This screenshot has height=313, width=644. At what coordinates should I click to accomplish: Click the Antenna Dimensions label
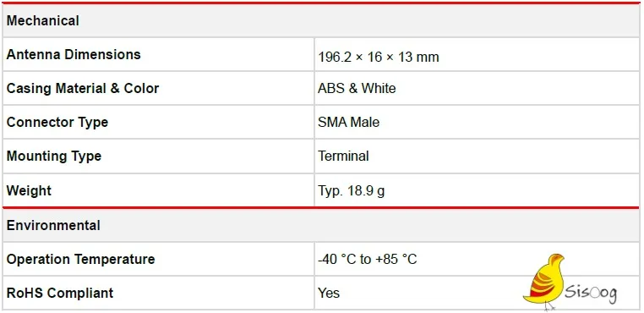coord(74,54)
